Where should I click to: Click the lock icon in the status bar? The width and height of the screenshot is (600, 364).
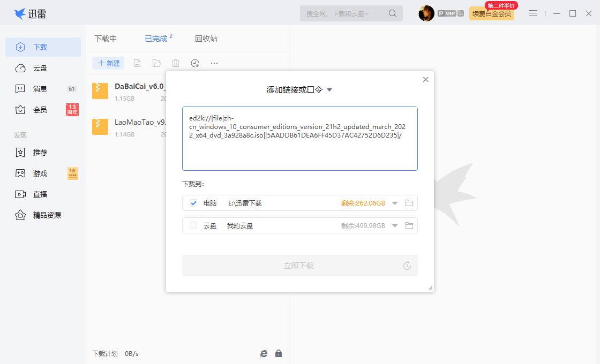(x=278, y=353)
